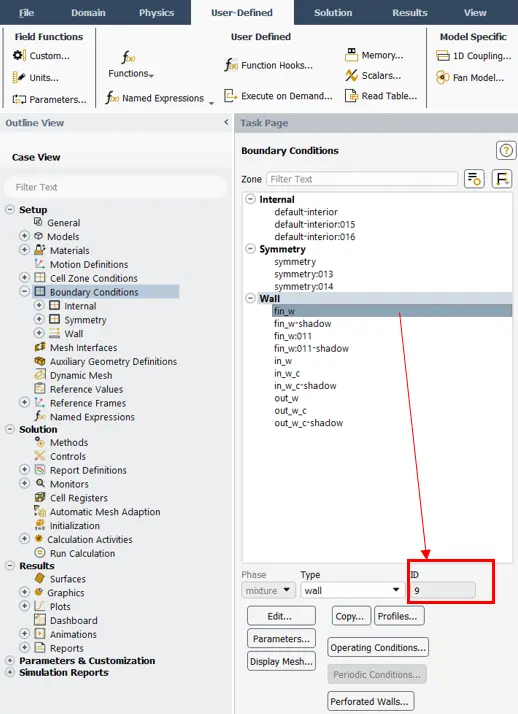Switch to the Solution tab

click(333, 13)
